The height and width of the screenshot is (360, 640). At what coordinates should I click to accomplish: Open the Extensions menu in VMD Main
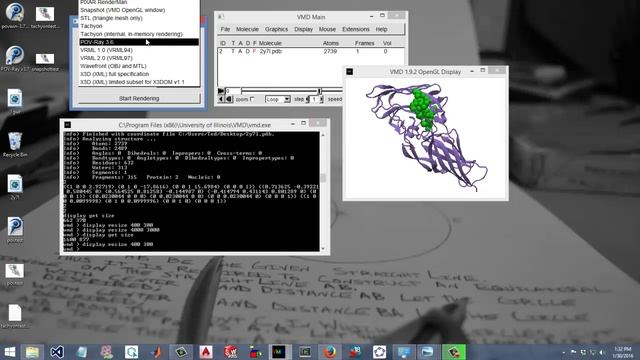coord(356,29)
